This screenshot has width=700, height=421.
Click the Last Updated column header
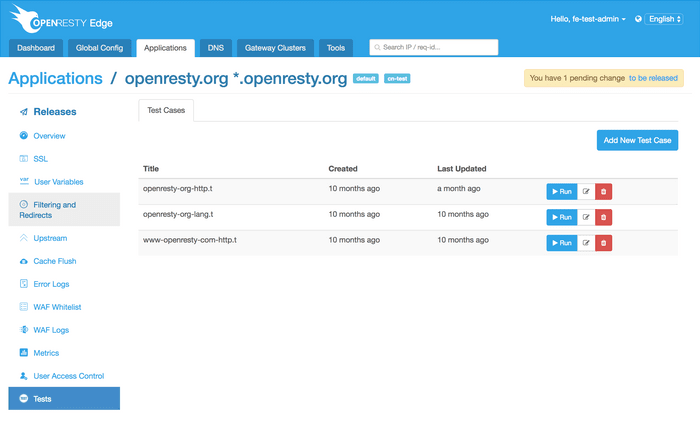462,169
